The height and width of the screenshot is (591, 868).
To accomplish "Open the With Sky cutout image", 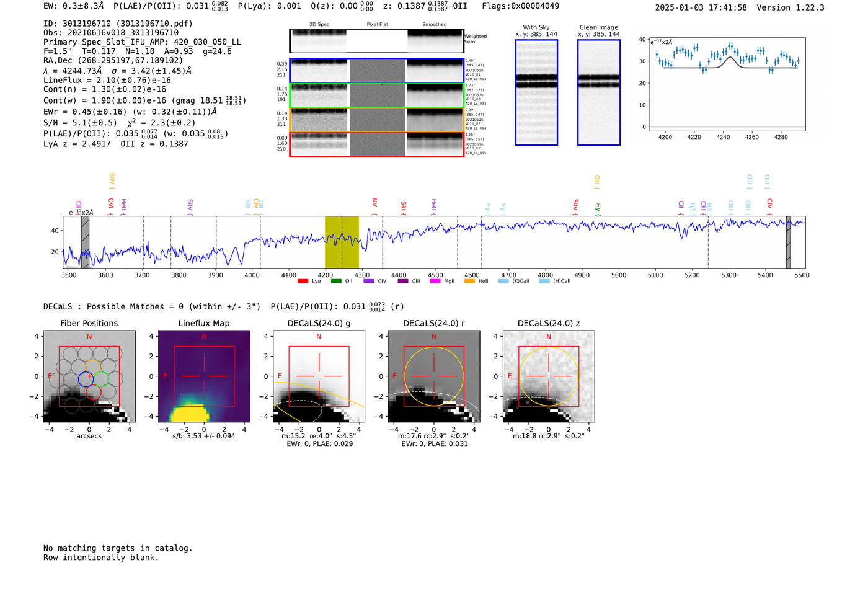I will click(x=536, y=92).
